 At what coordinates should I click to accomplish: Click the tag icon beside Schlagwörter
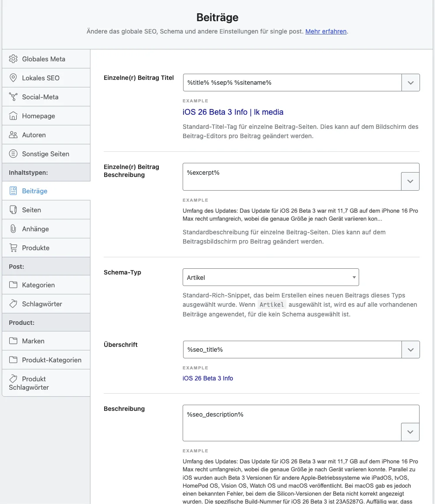13,304
